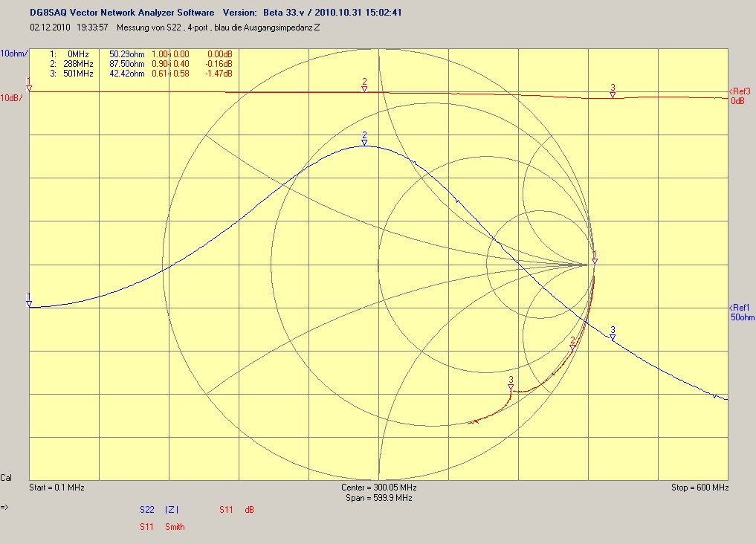Click the 10ohm/ scale label
The height and width of the screenshot is (544, 756).
click(x=14, y=54)
